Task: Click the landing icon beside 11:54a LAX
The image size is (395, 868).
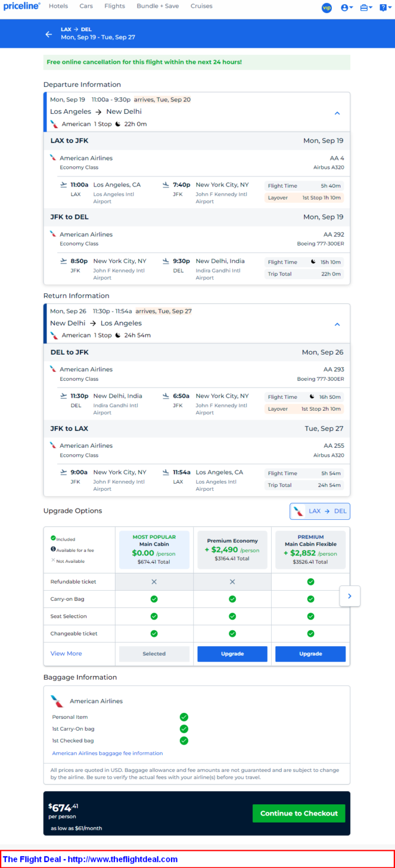Action: (x=166, y=472)
